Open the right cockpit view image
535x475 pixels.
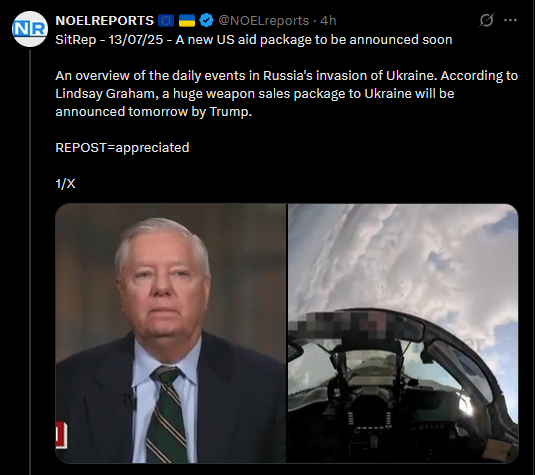click(x=403, y=333)
